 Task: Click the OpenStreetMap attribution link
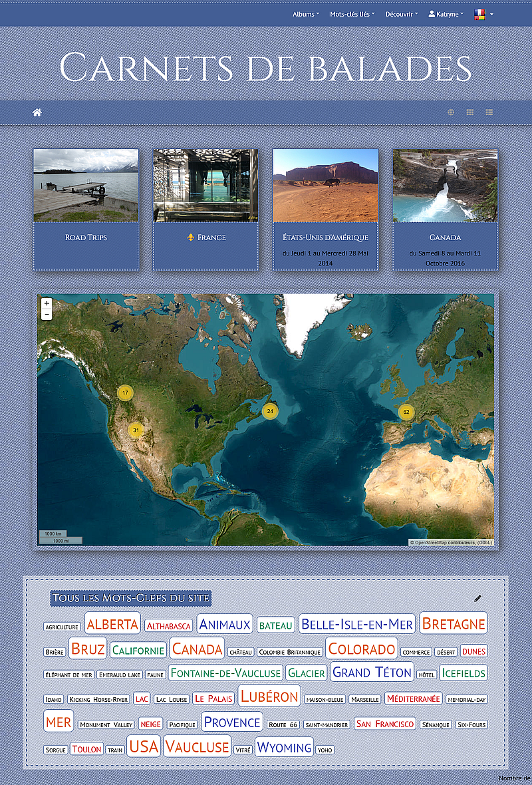pyautogui.click(x=437, y=542)
